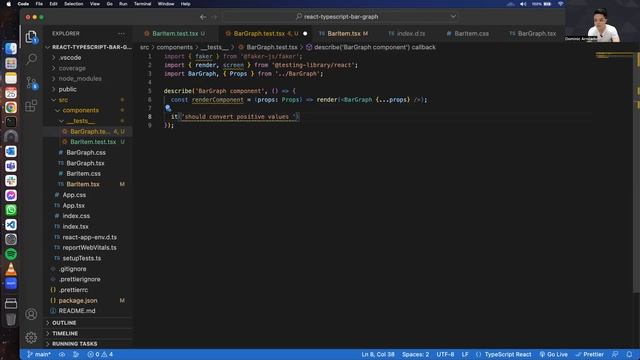Click components breadcrumb segment
The width and height of the screenshot is (640, 360).
point(175,47)
